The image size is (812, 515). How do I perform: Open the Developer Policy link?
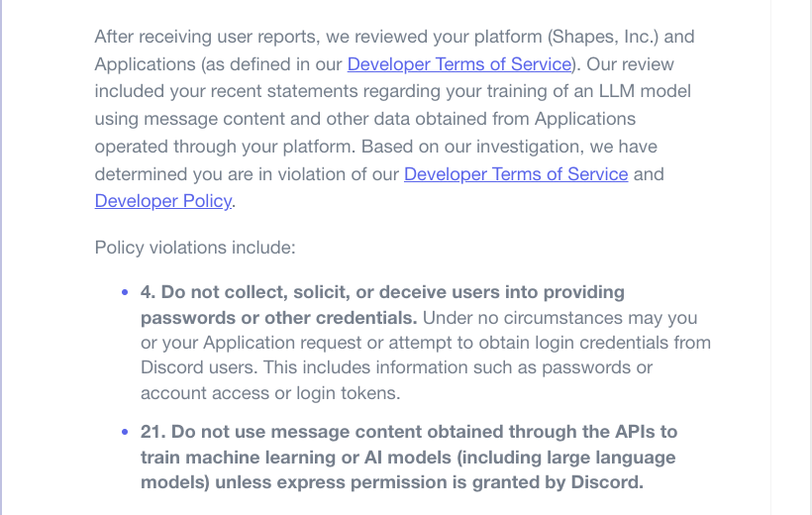coord(163,201)
